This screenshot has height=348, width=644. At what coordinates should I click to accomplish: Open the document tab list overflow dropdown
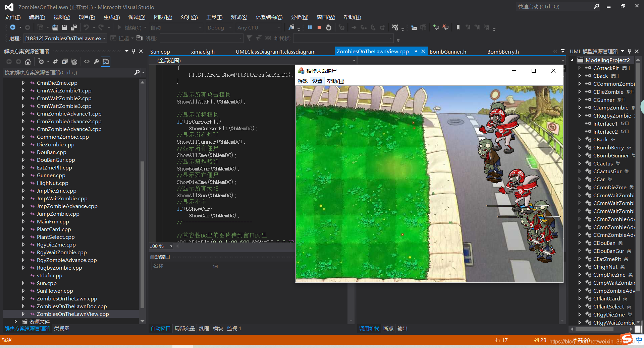coord(562,51)
